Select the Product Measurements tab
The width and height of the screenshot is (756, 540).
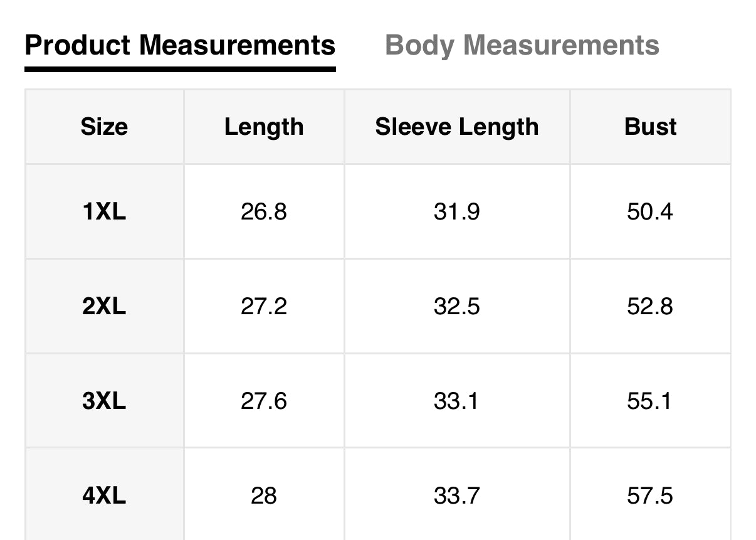pyautogui.click(x=181, y=45)
